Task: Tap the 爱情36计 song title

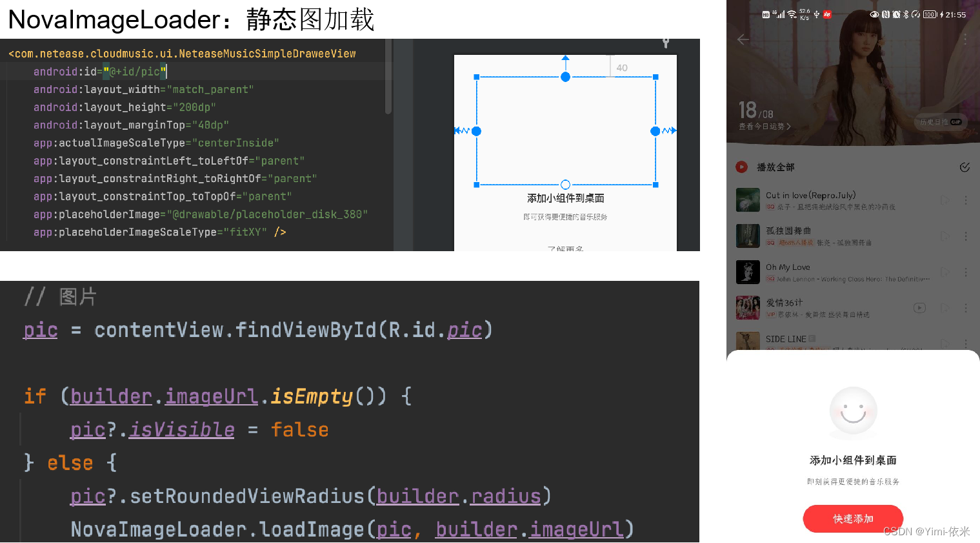Action: pos(785,303)
